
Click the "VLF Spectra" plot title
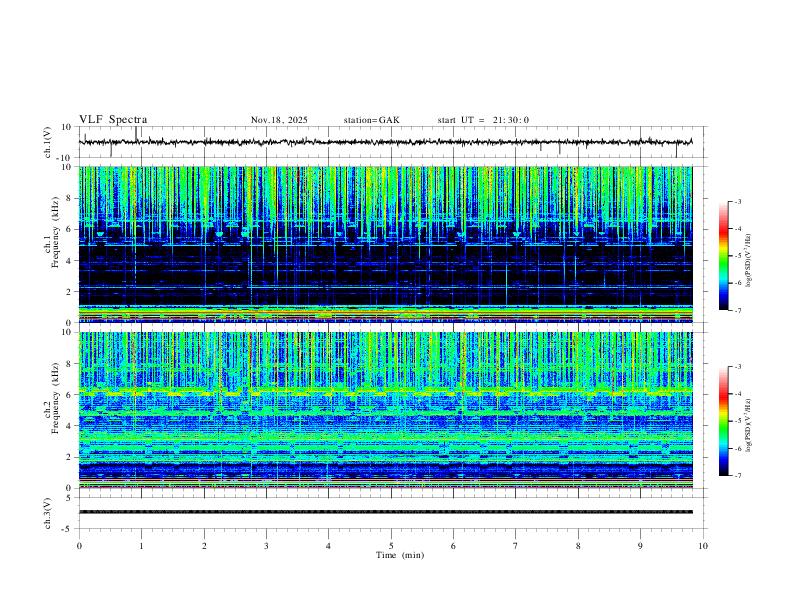113,120
